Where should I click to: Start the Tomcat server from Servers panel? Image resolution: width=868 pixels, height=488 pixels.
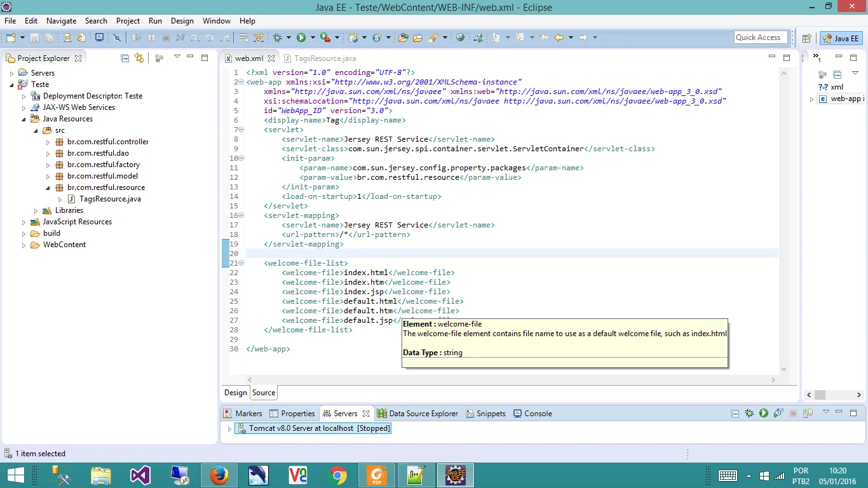click(x=764, y=414)
